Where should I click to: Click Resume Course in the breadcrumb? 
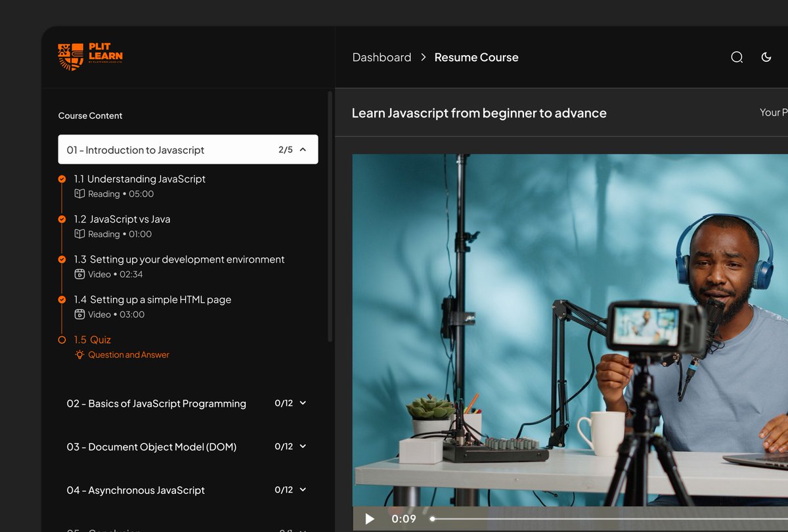coord(476,57)
